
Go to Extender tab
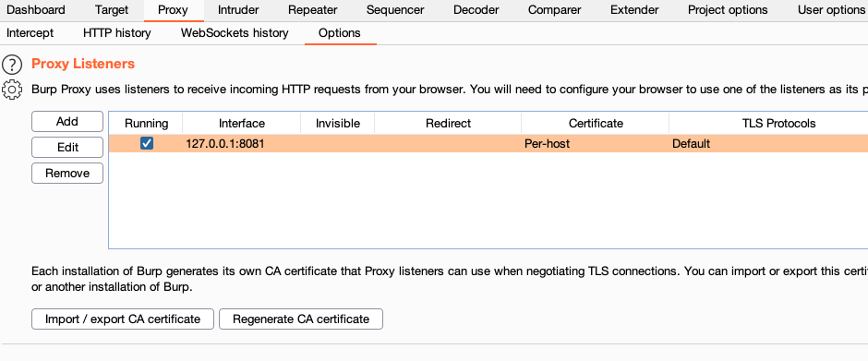click(634, 10)
